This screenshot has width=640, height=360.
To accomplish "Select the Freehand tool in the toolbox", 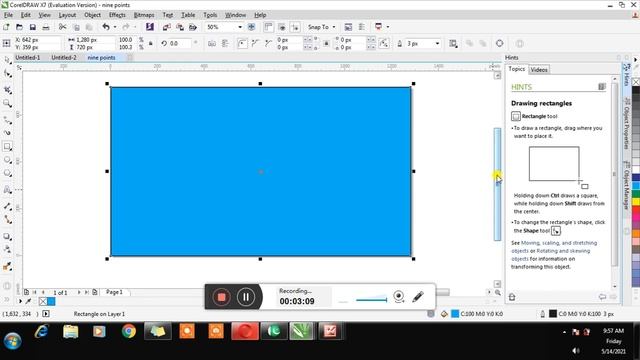I will 7,120.
